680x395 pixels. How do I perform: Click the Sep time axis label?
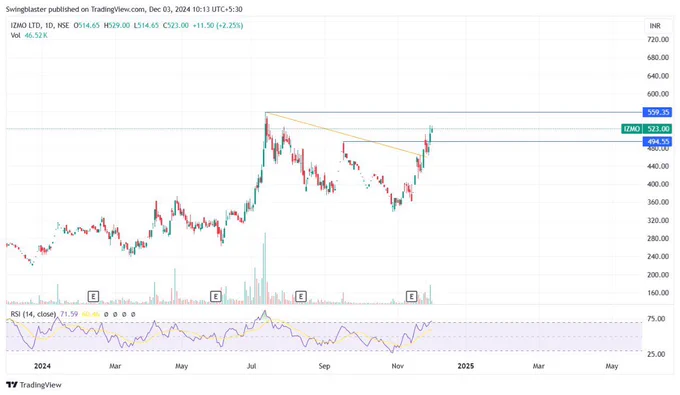(x=324, y=366)
